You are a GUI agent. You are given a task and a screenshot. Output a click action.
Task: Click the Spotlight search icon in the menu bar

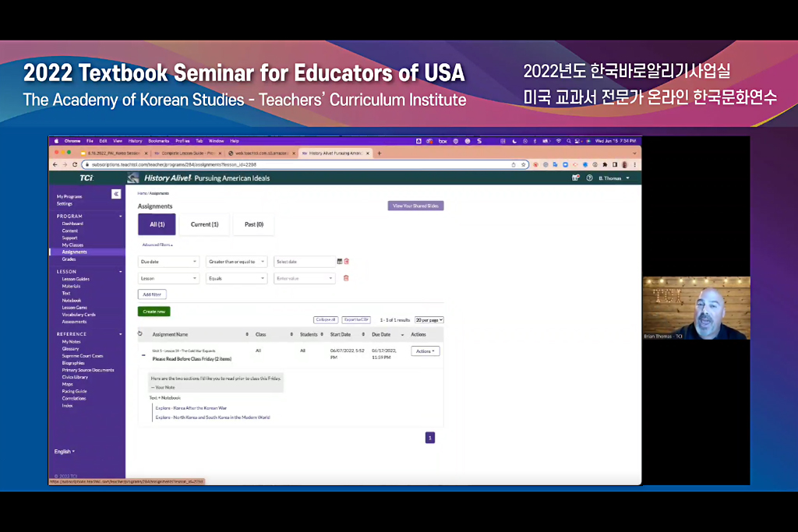pyautogui.click(x=568, y=141)
